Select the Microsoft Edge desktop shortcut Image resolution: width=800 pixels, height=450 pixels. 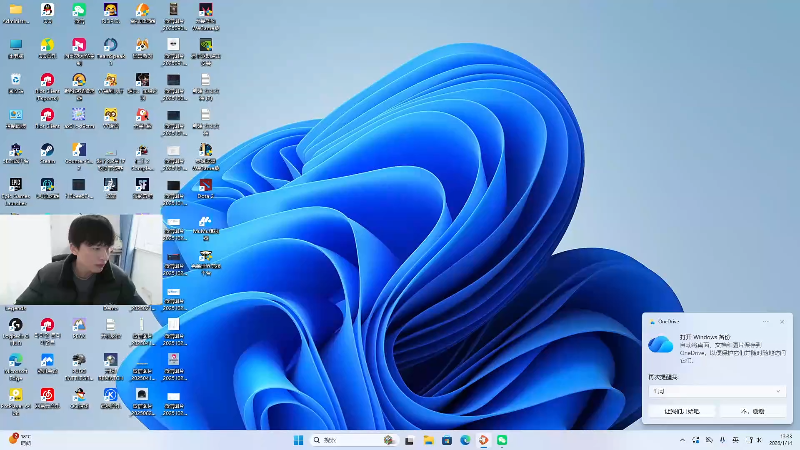click(x=15, y=362)
